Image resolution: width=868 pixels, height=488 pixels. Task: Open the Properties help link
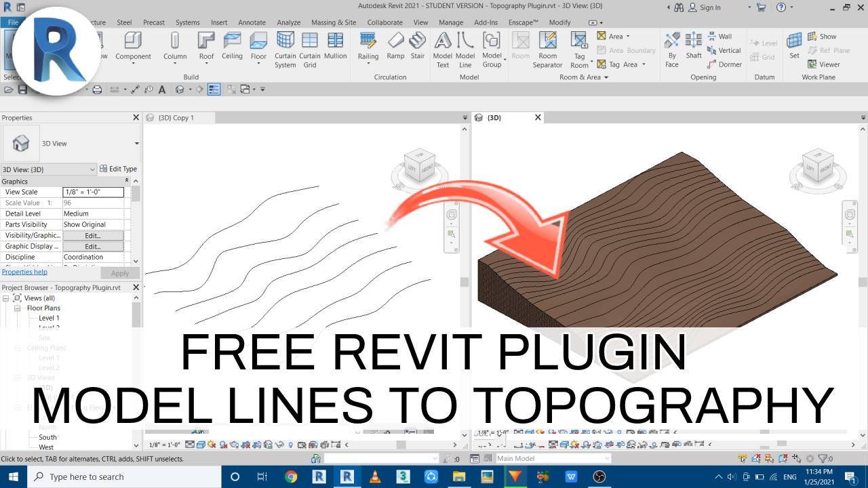coord(24,272)
